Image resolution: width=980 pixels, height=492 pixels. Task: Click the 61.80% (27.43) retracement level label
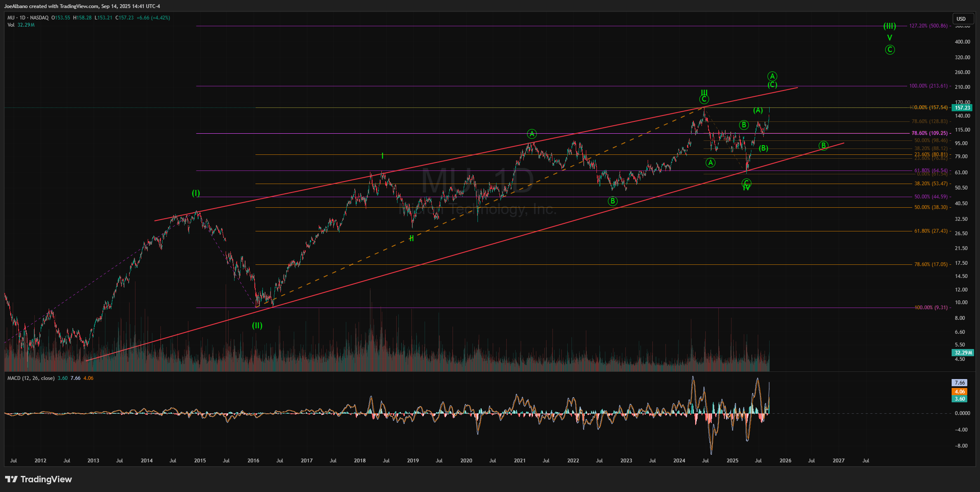[x=930, y=231]
